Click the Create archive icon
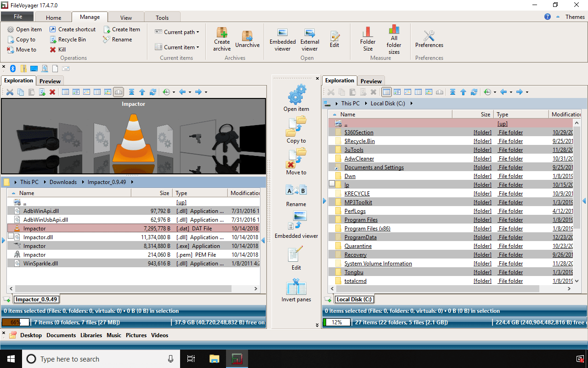 (x=222, y=39)
